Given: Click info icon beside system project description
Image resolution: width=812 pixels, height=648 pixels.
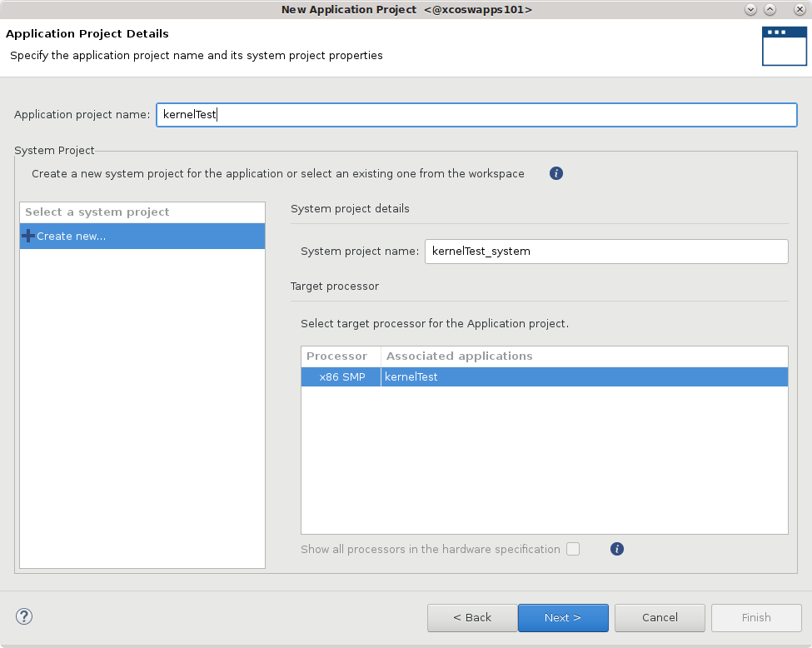Looking at the screenshot, I should pyautogui.click(x=556, y=174).
